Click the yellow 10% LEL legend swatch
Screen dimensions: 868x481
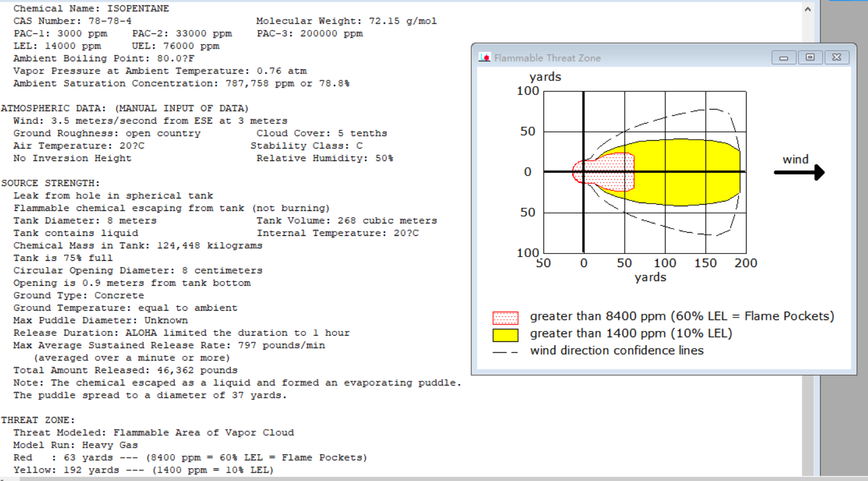pos(505,335)
